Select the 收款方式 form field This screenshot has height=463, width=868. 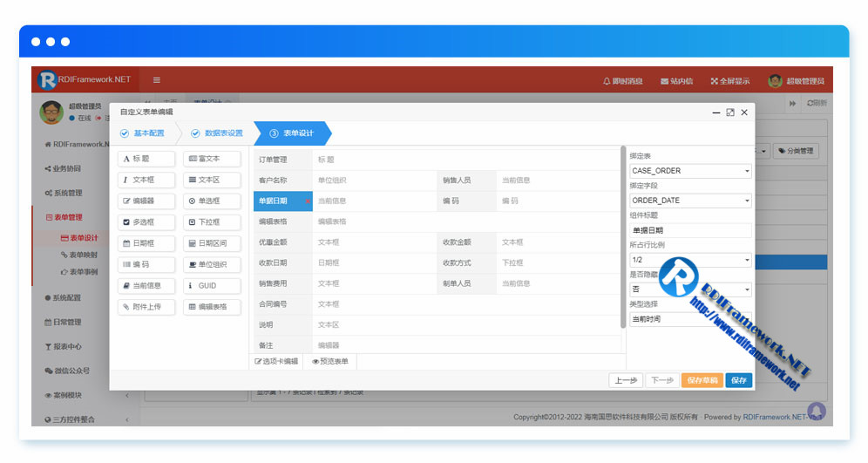(x=529, y=262)
